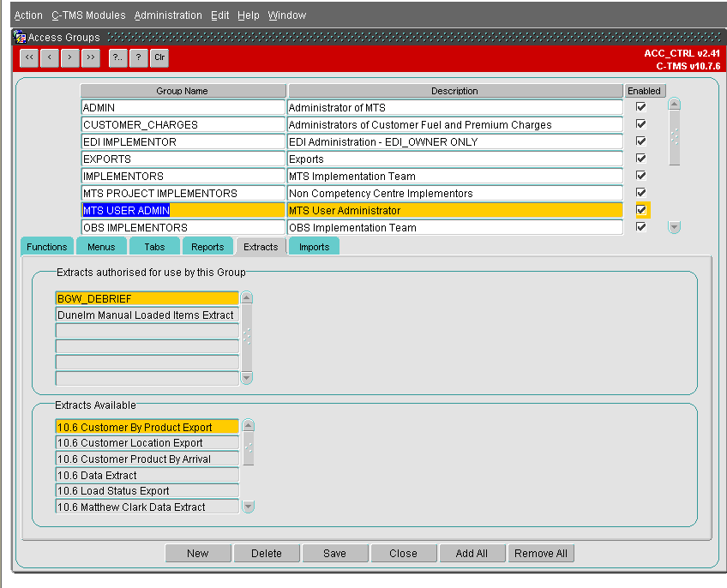Click the Save button
This screenshot has height=588, width=727.
tap(334, 553)
